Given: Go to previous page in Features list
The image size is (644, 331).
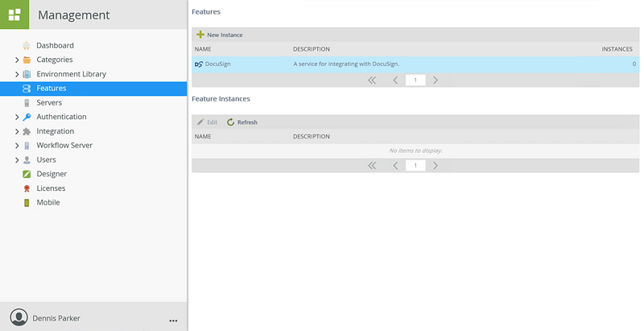Looking at the screenshot, I should (x=395, y=80).
